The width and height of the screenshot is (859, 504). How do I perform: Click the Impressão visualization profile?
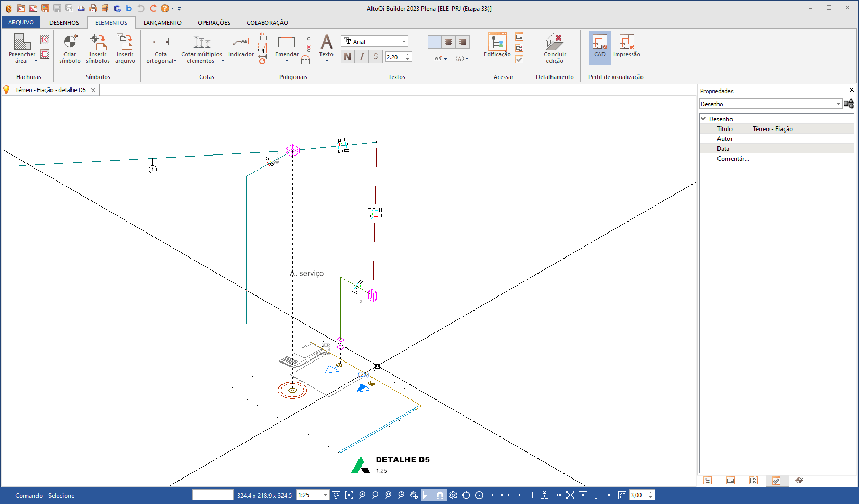tap(626, 46)
